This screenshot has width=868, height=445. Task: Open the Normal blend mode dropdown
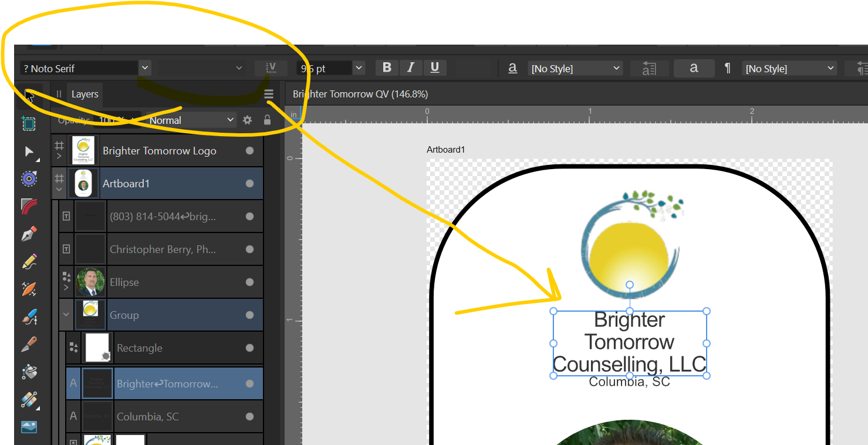191,120
